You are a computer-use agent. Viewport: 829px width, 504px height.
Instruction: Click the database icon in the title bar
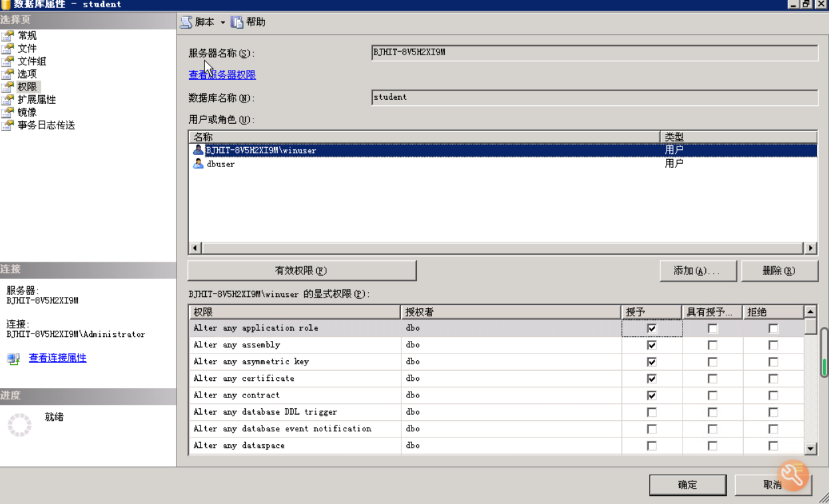[x=5, y=5]
